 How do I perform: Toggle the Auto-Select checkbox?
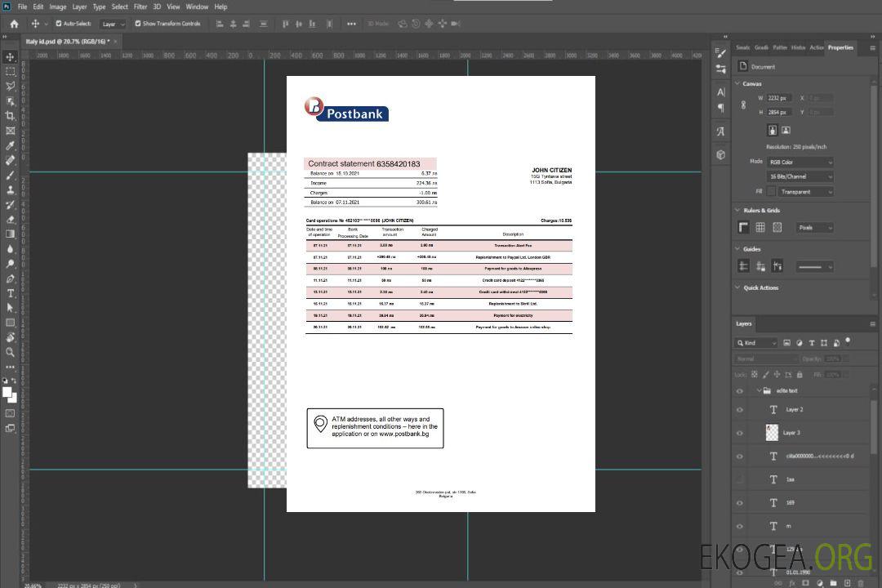[x=59, y=24]
